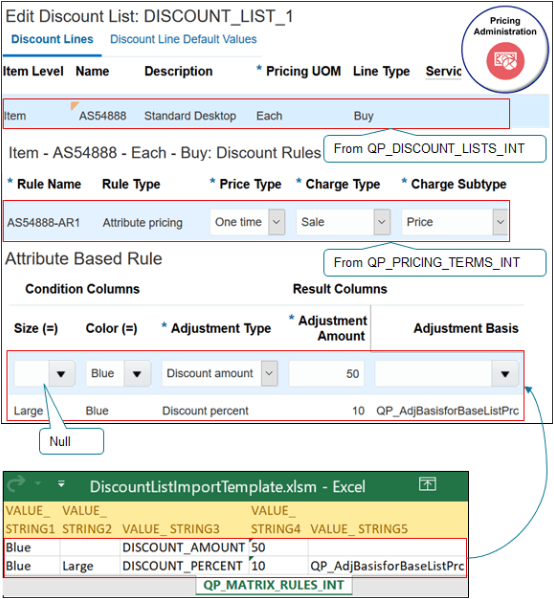Select the QP_MATRIX_RULES_INT sheet tab
Screen dimensions: 554x599
pos(274,585)
